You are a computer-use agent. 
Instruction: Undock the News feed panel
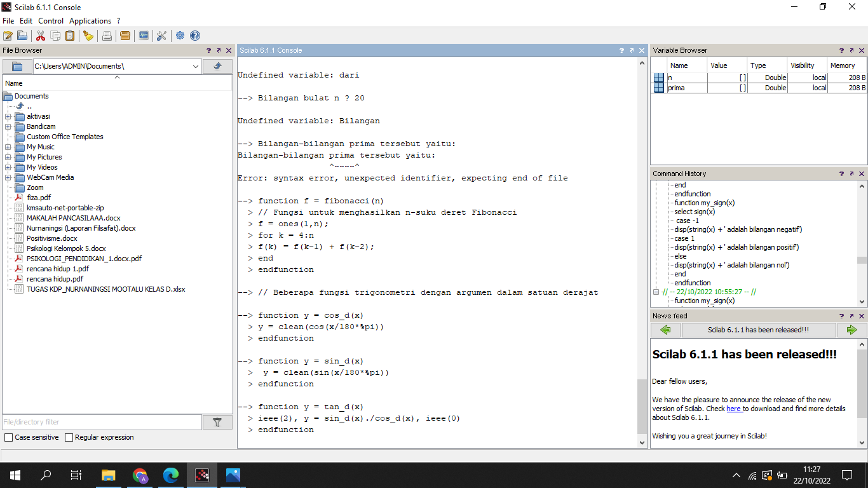[851, 316]
